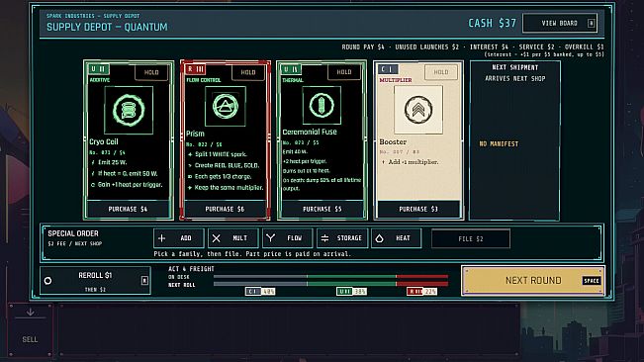
Task: Select the Storage family for special order
Action: (x=342, y=238)
